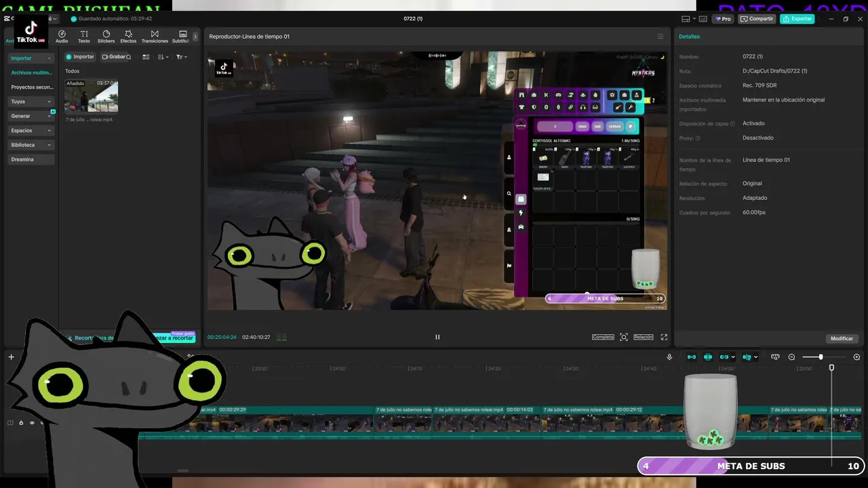Open the preview axis dropdown arrow

pyautogui.click(x=755, y=357)
